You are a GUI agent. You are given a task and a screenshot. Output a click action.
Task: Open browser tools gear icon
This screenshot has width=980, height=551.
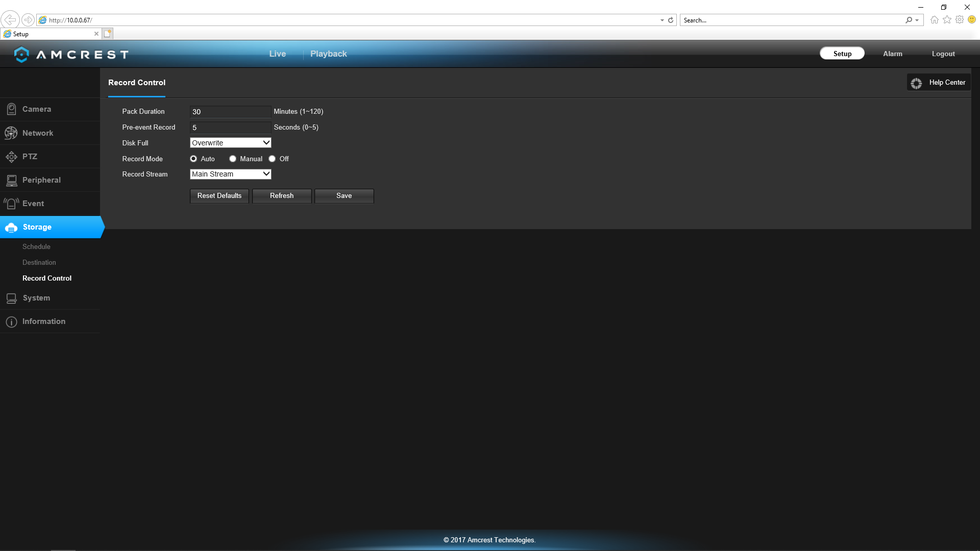pos(960,20)
